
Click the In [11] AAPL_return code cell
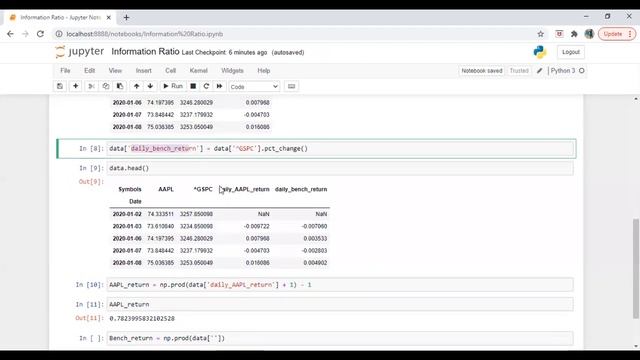point(340,304)
